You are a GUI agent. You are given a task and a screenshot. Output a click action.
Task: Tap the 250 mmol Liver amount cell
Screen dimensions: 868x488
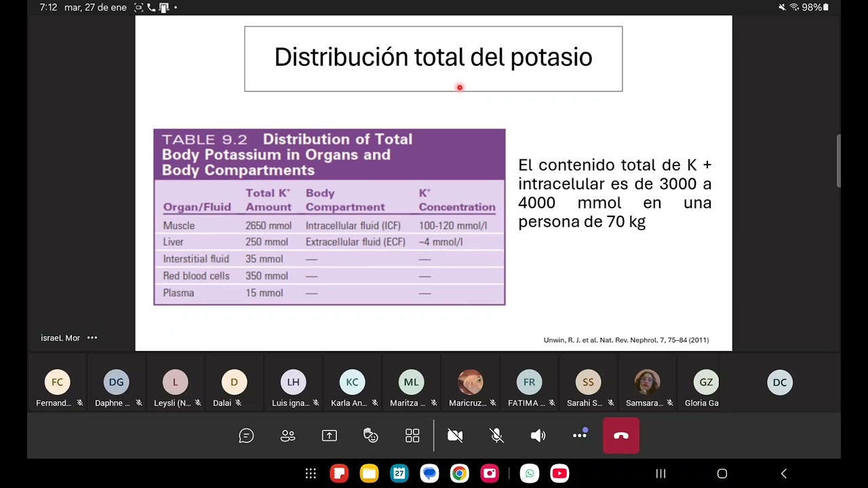(267, 242)
